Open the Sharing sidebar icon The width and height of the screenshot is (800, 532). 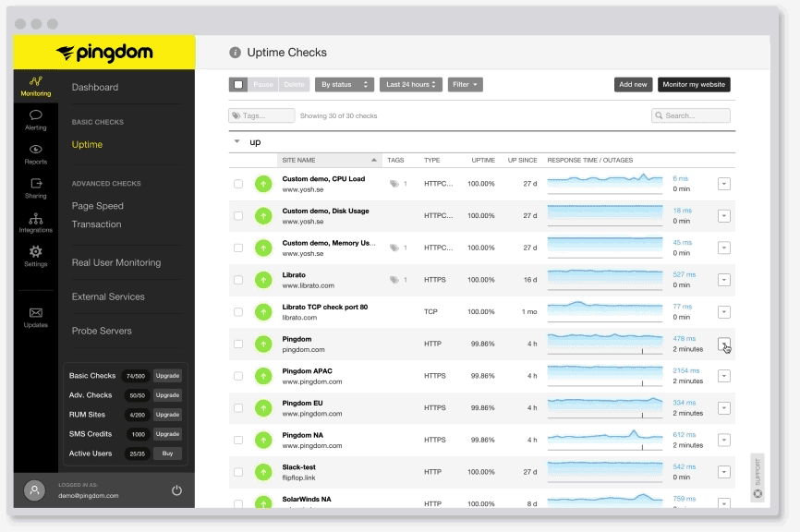tap(35, 187)
